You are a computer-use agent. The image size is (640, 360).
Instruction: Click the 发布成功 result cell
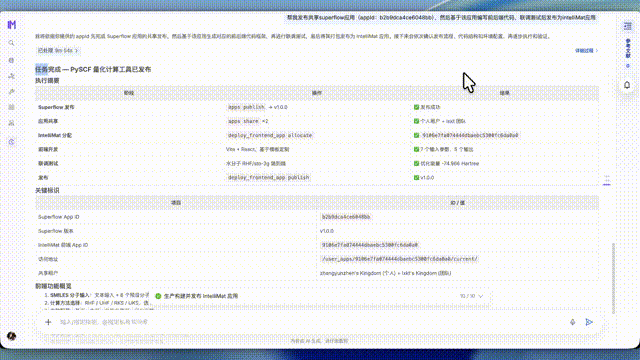[427, 107]
